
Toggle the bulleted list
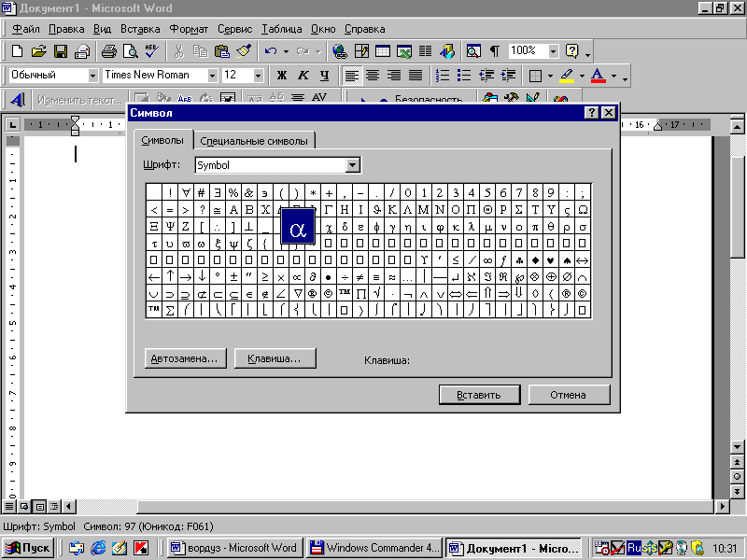(463, 76)
